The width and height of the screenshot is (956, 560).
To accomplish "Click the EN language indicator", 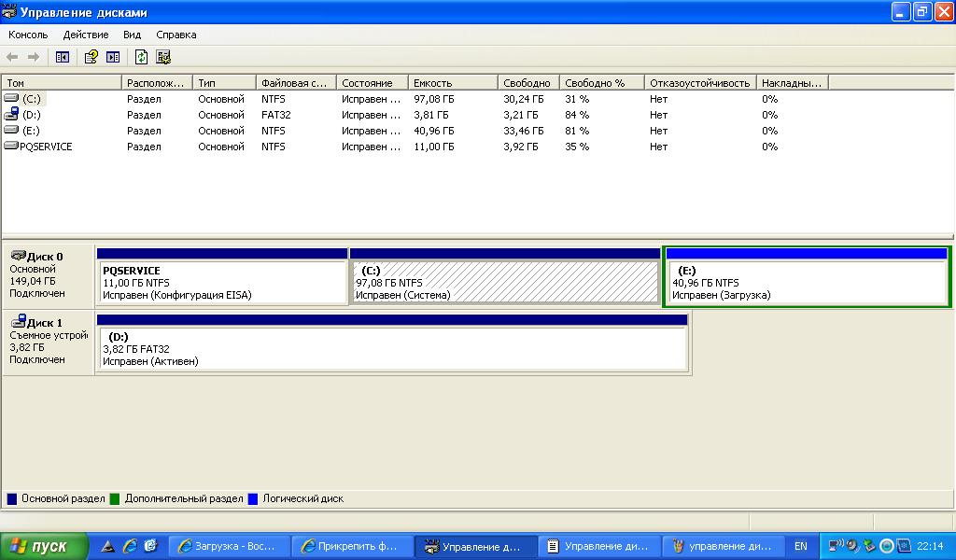I will coord(800,546).
